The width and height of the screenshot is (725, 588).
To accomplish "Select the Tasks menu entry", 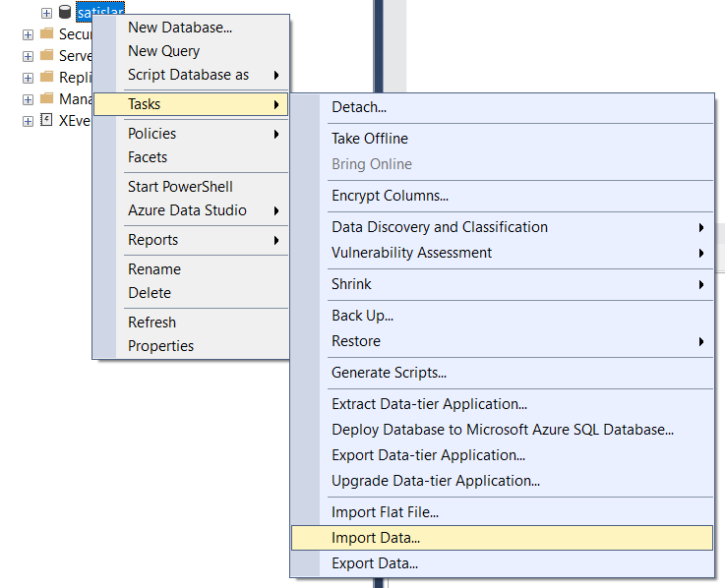I will [x=191, y=104].
